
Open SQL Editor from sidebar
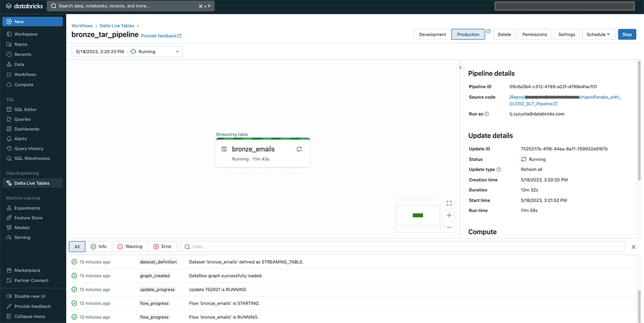[25, 110]
